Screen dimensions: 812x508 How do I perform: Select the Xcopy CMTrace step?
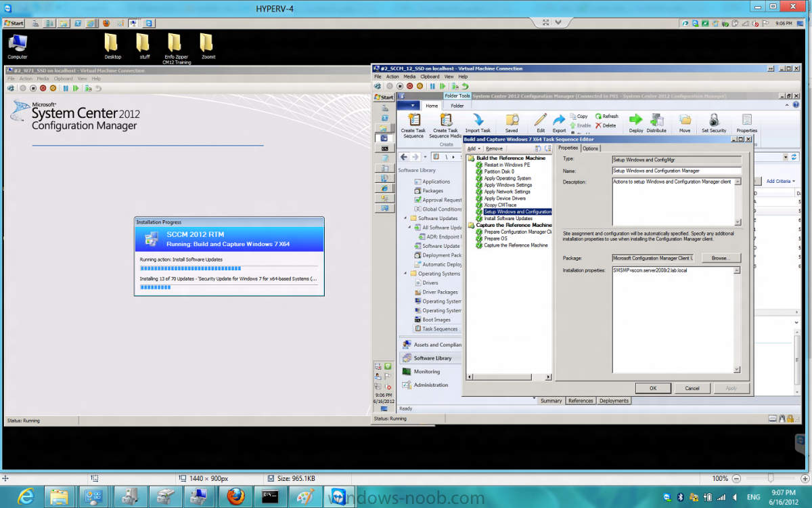[500, 205]
